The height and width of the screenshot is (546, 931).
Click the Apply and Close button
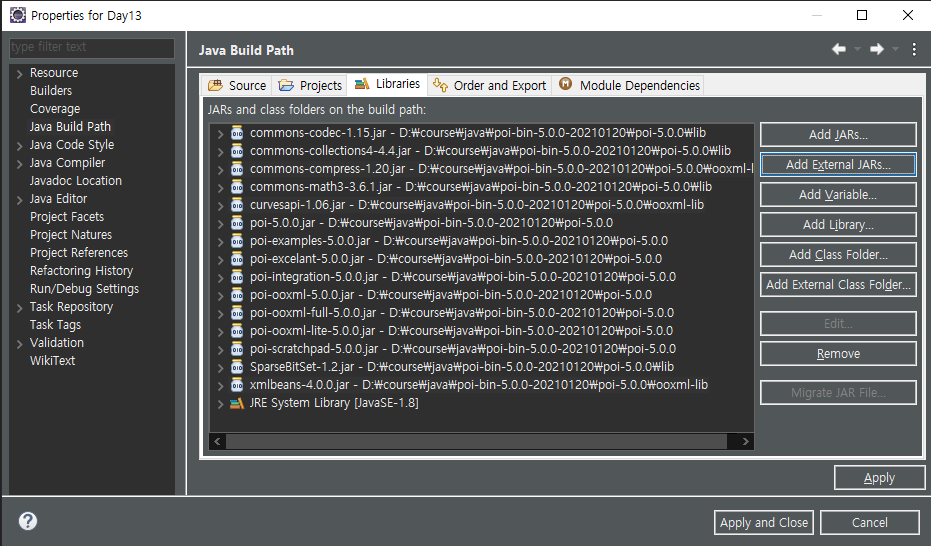click(x=764, y=522)
